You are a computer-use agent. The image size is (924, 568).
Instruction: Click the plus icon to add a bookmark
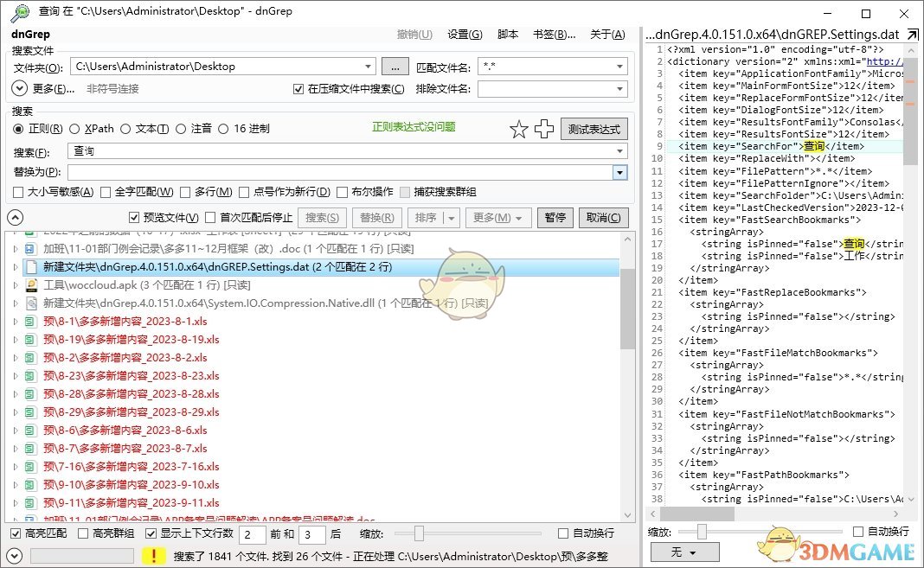coord(544,128)
